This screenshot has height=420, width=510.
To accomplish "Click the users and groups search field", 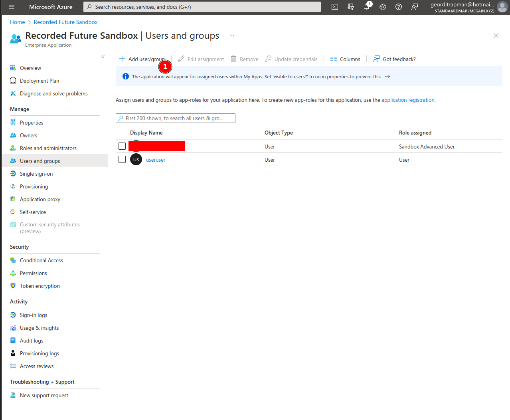I will coord(176,118).
